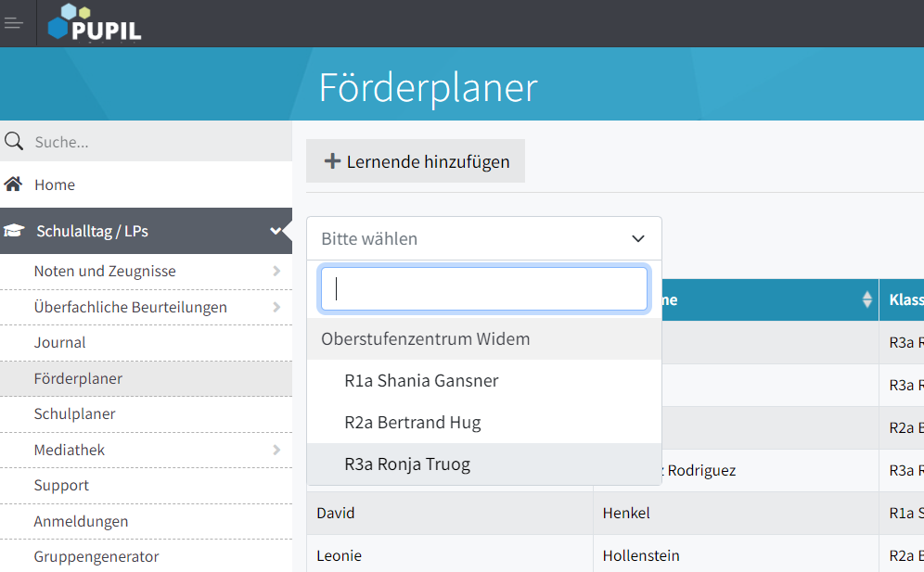Expand the Noten und Zeugnisse submenu
The height and width of the screenshot is (572, 924).
[276, 272]
